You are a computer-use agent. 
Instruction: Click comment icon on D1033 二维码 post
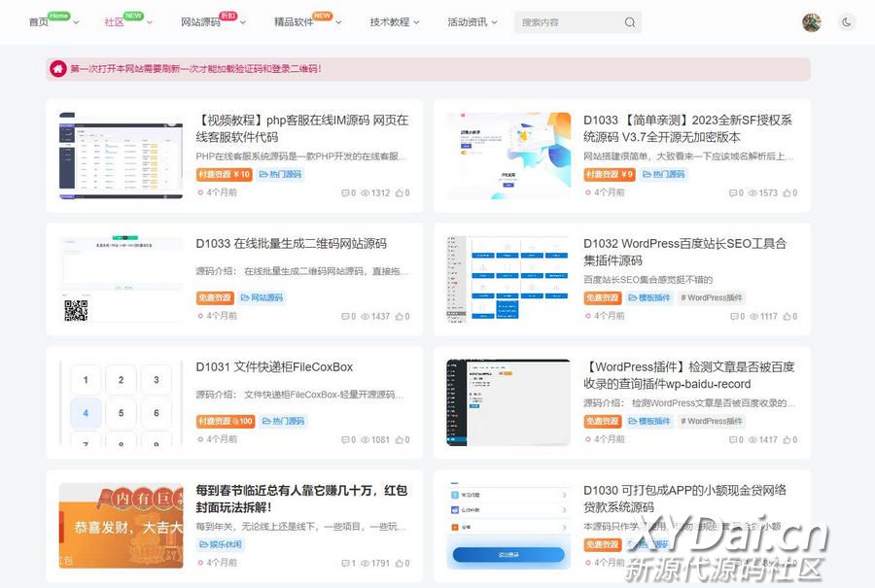point(345,317)
